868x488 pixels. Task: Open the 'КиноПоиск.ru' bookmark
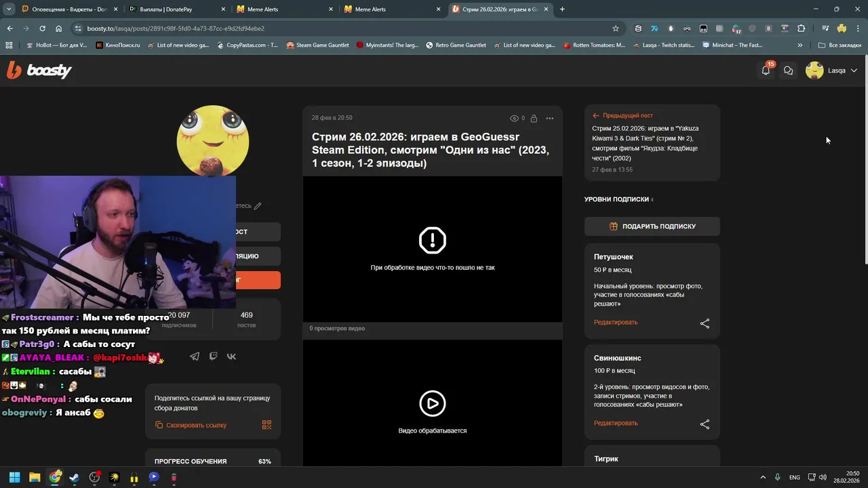click(118, 45)
